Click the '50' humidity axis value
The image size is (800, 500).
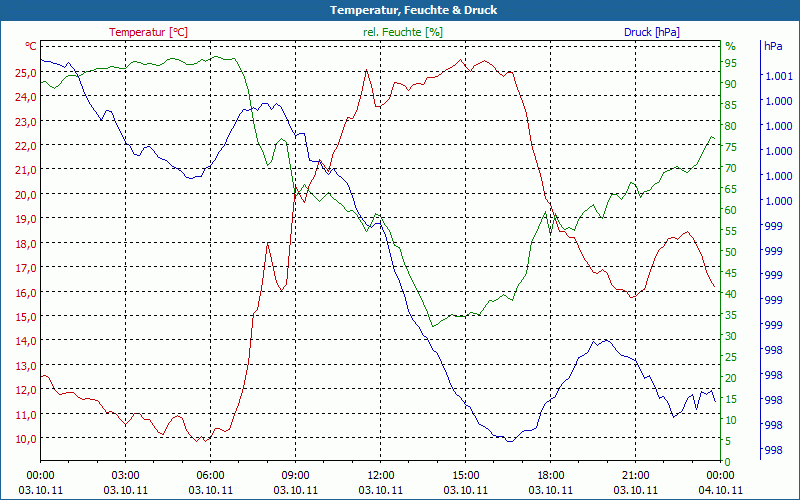click(x=731, y=252)
